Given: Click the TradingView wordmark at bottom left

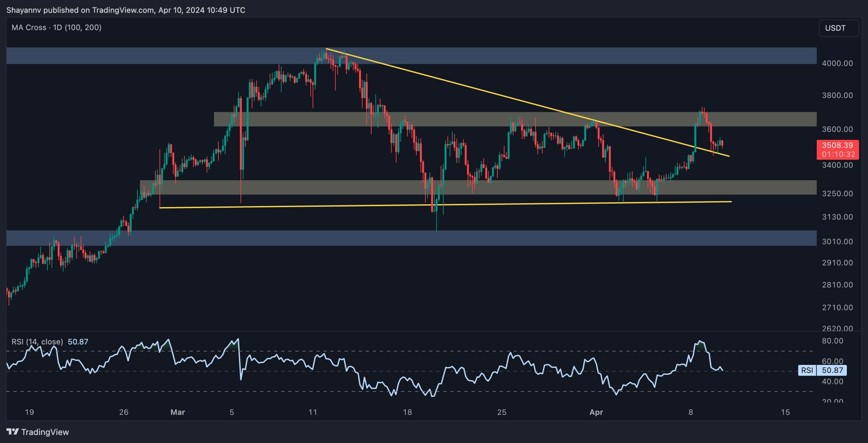Looking at the screenshot, I should coord(45,432).
